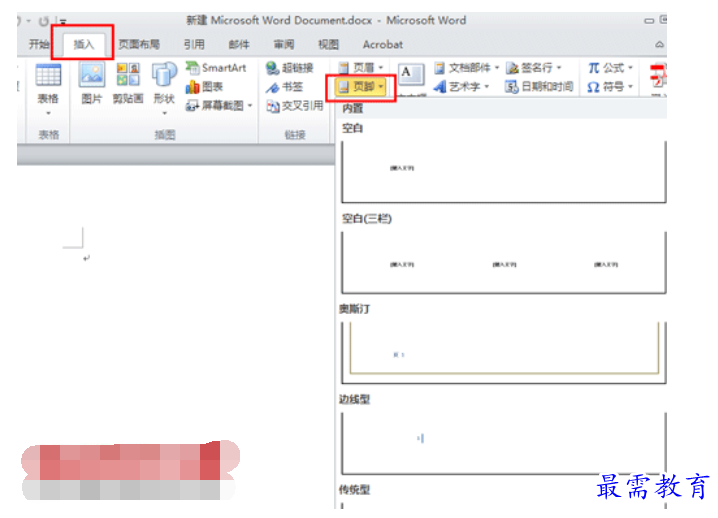Open the References (引用) tab
Viewport: 718px width, 518px height.
pyautogui.click(x=194, y=44)
